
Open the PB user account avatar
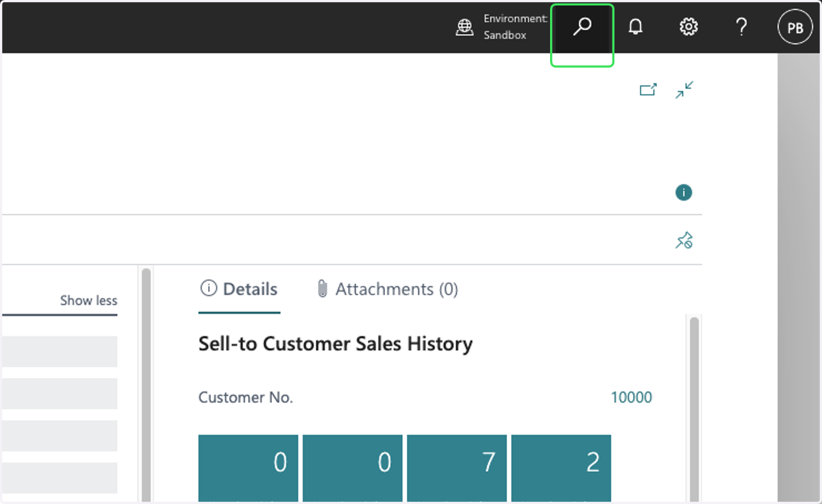click(795, 28)
